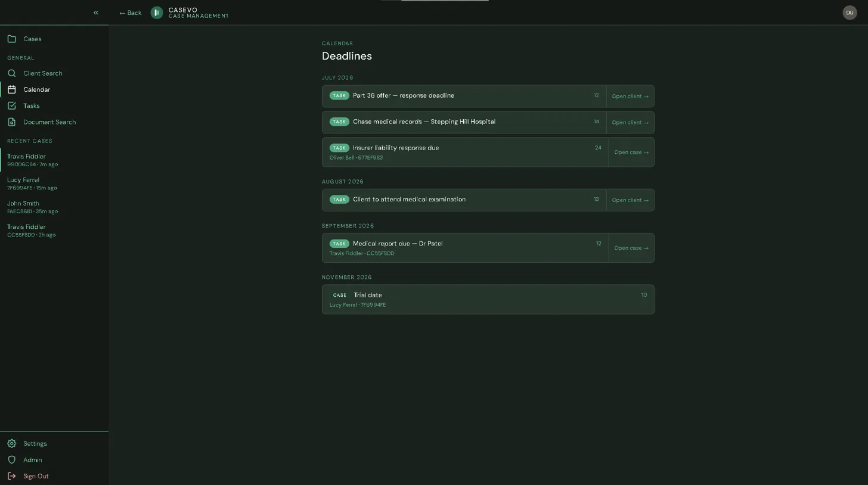Open Settings from the sidebar

pyautogui.click(x=54, y=443)
